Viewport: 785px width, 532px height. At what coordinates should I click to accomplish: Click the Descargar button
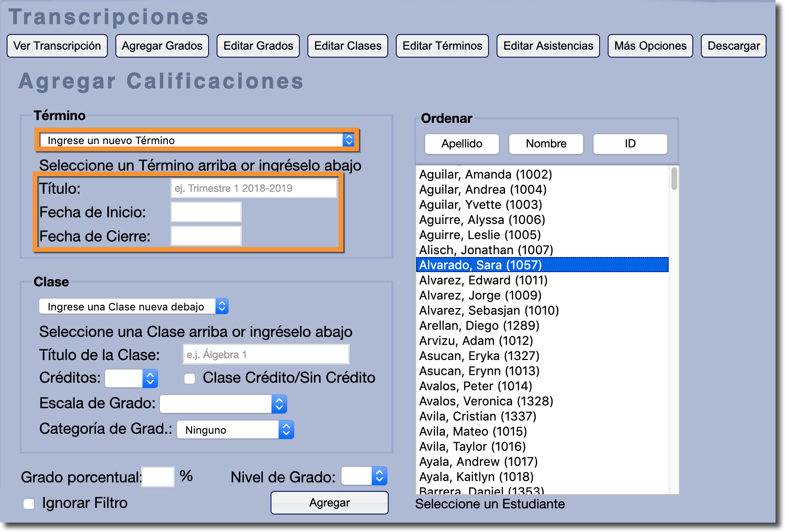tap(733, 46)
